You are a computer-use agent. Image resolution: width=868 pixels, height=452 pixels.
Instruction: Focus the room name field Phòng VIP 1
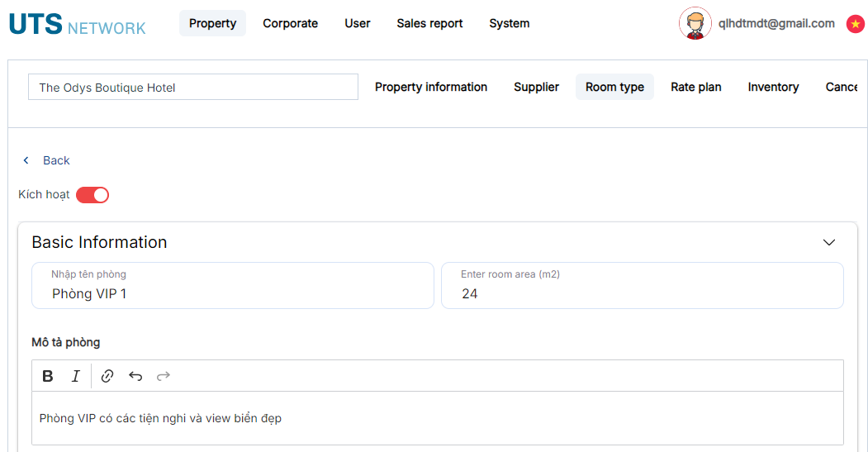pyautogui.click(x=233, y=285)
